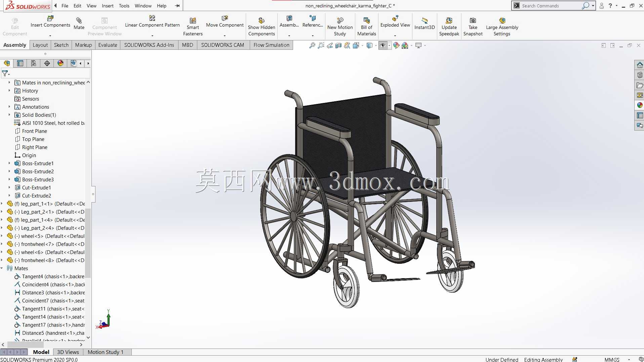Click MMGS units in status bar

[612, 359]
